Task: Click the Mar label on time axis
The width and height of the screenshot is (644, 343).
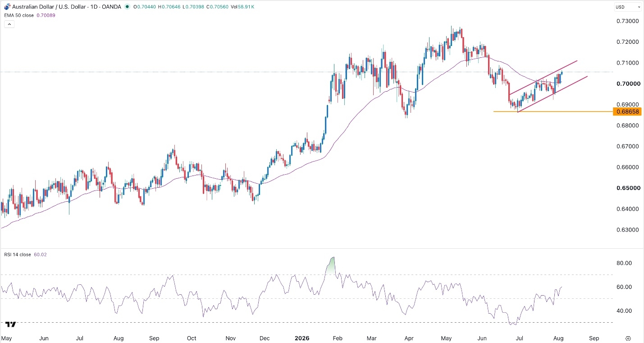Action: click(x=371, y=338)
